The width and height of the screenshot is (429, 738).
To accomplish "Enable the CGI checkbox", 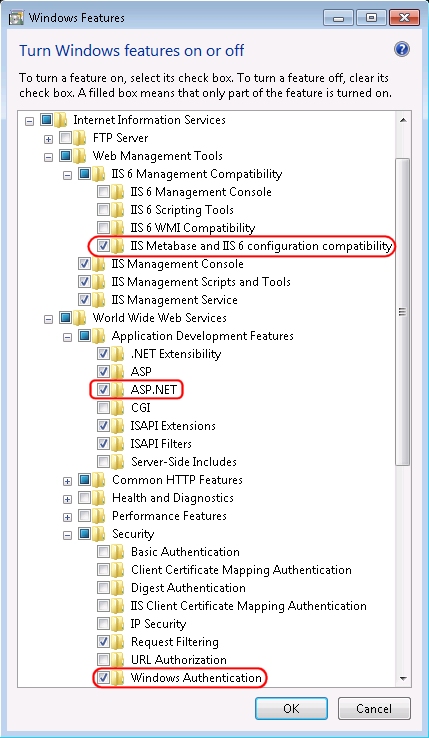I will click(104, 408).
